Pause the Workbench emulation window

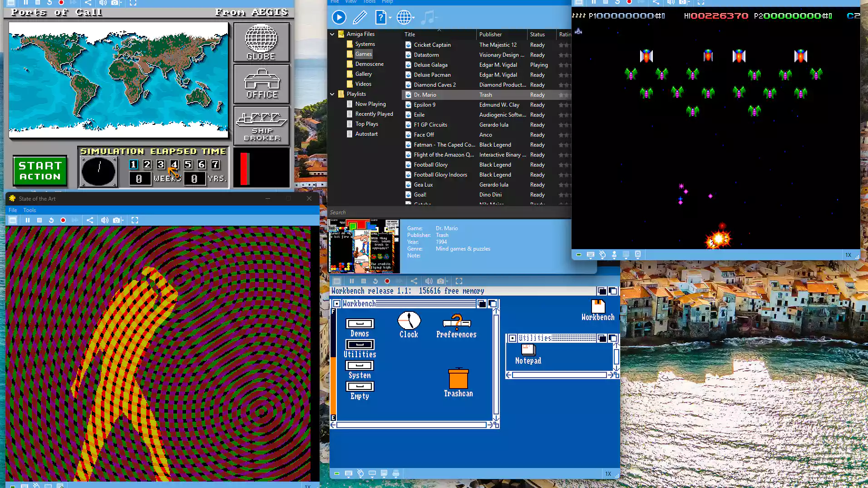pos(352,281)
